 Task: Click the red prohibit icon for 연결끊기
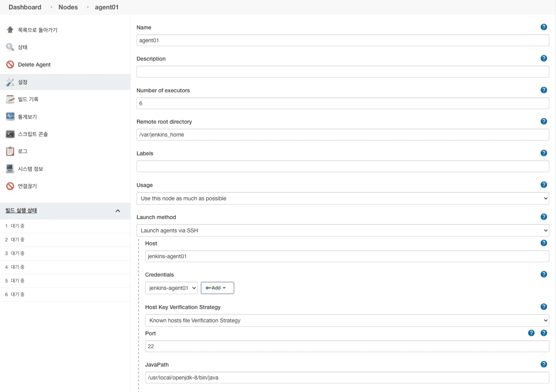(x=10, y=186)
